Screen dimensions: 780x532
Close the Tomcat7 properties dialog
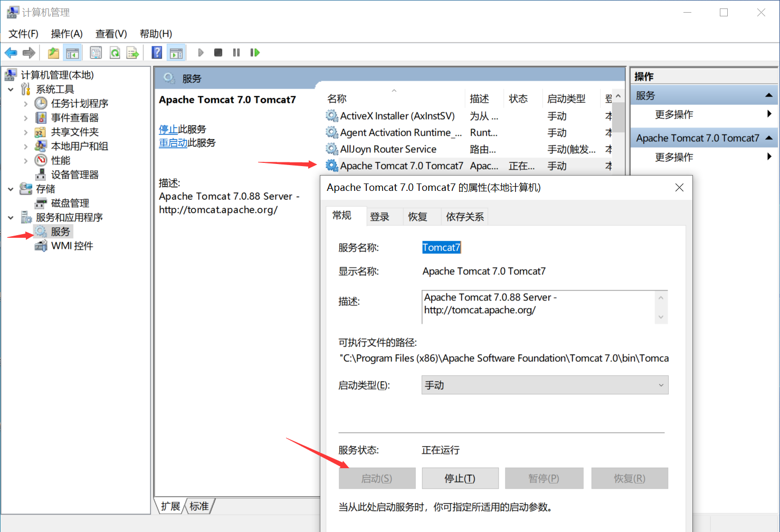tap(679, 187)
